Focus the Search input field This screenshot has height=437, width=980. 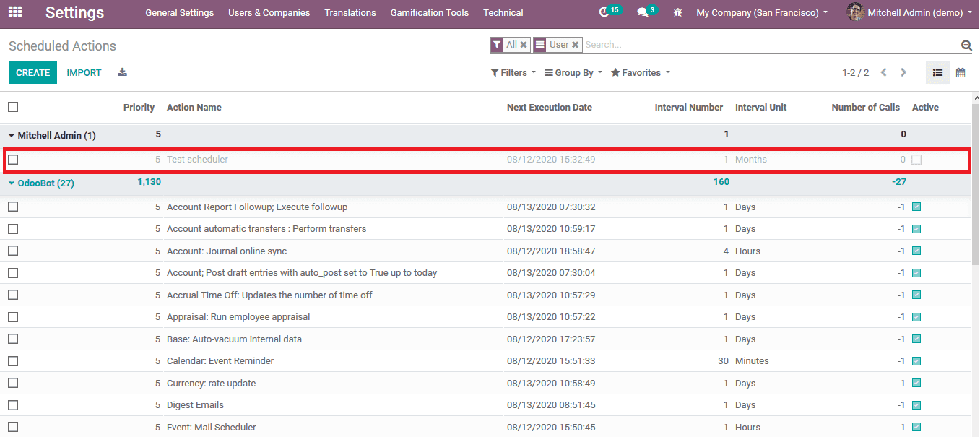click(x=771, y=45)
